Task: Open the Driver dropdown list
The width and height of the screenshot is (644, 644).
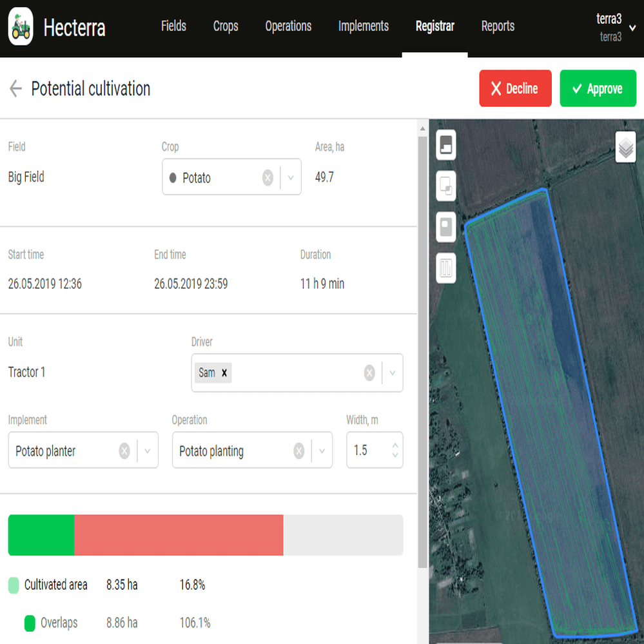Action: click(392, 373)
